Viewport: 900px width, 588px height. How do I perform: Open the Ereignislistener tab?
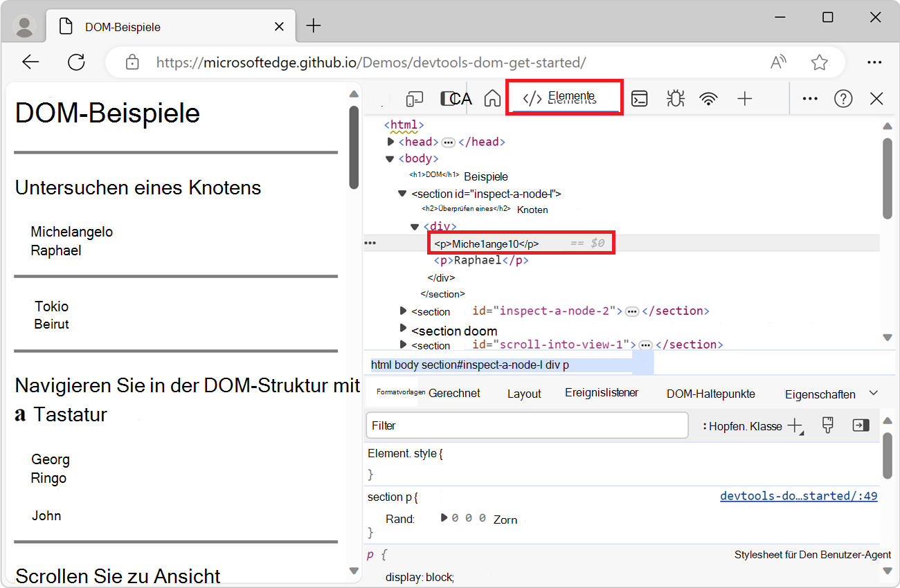(602, 393)
